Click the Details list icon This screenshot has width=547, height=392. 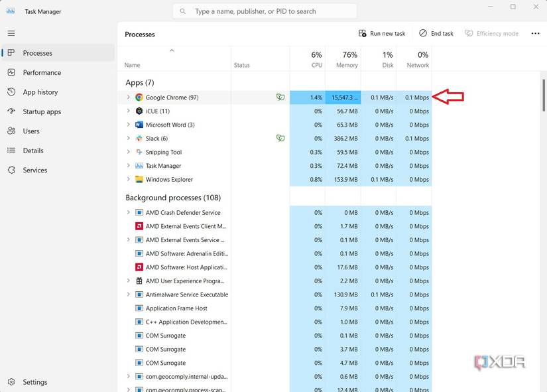tap(11, 151)
